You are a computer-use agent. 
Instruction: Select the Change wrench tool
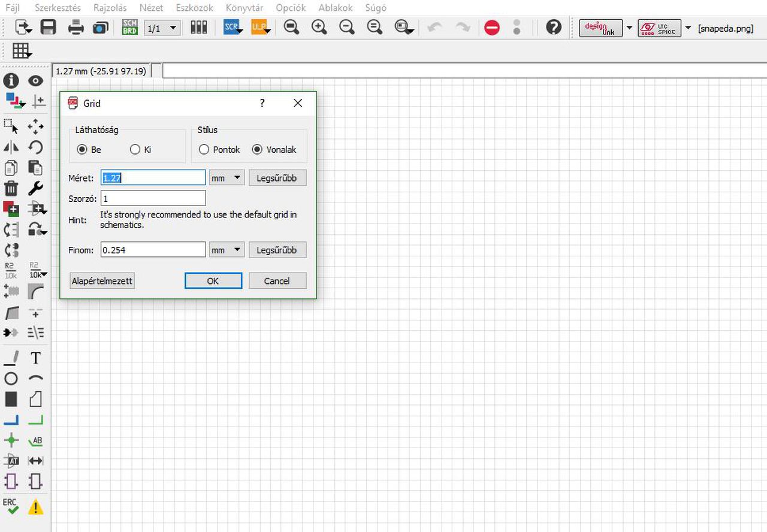(x=36, y=189)
